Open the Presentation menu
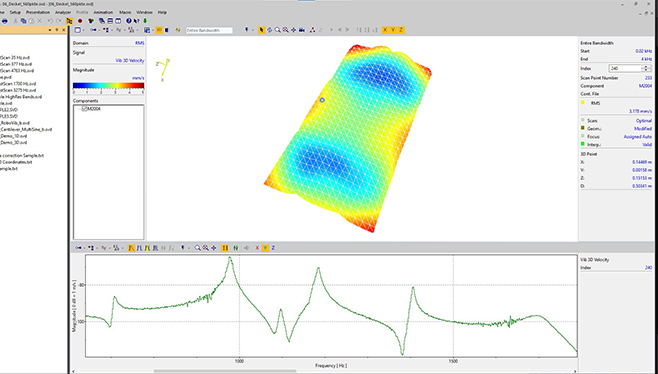This screenshot has width=658, height=374. pyautogui.click(x=38, y=13)
